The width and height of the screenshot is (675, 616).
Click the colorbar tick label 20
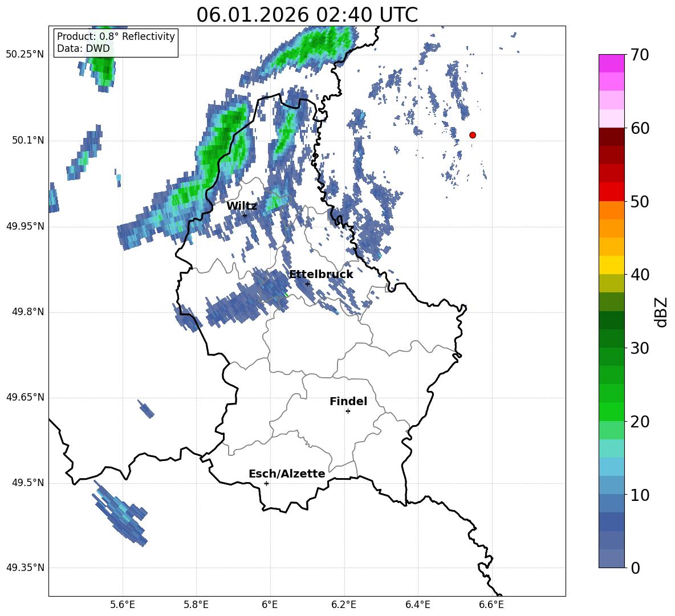[639, 422]
